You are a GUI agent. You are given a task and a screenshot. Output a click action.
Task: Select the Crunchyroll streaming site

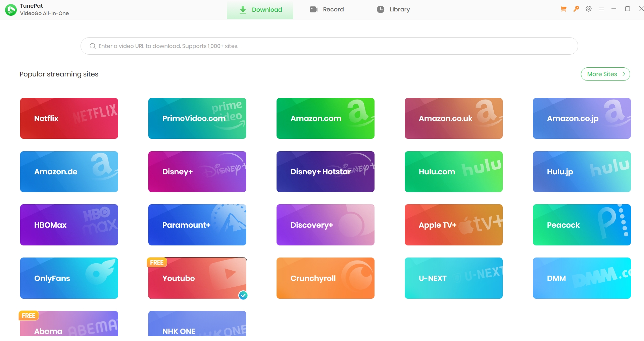[325, 278]
